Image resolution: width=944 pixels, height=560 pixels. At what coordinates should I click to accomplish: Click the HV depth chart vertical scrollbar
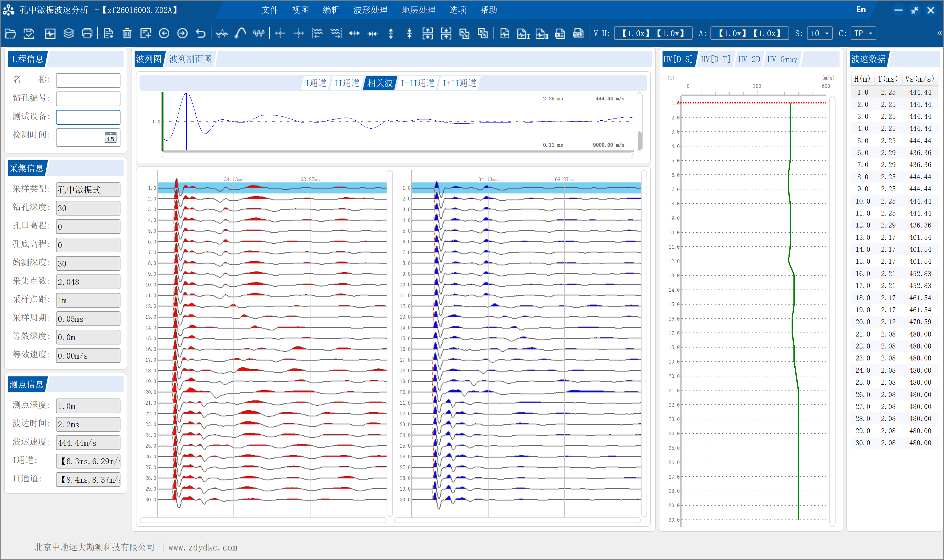pos(832,311)
